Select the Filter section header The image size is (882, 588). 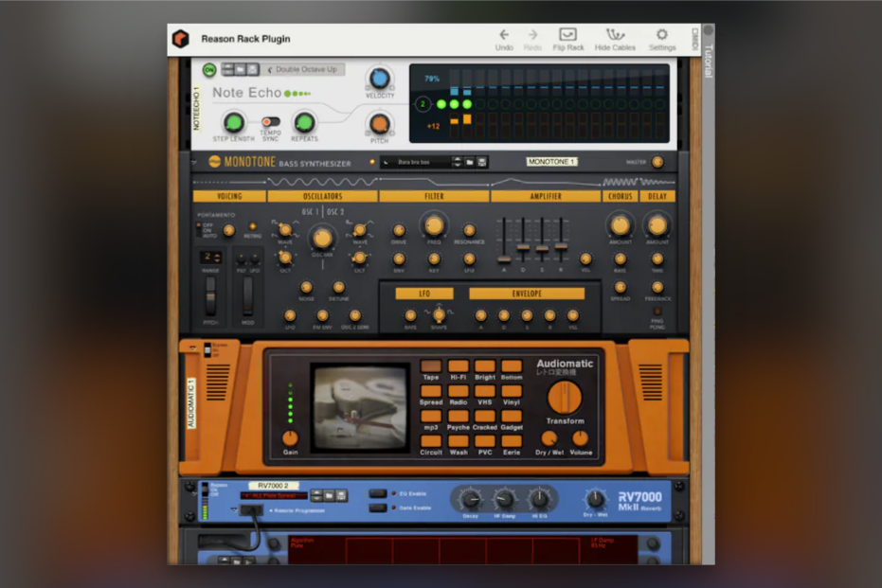pos(434,196)
